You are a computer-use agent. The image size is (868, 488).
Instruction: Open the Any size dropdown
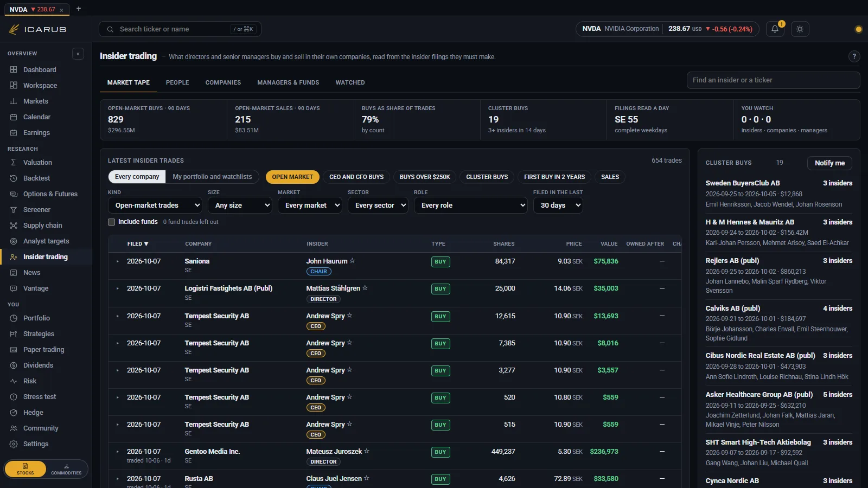tap(240, 206)
